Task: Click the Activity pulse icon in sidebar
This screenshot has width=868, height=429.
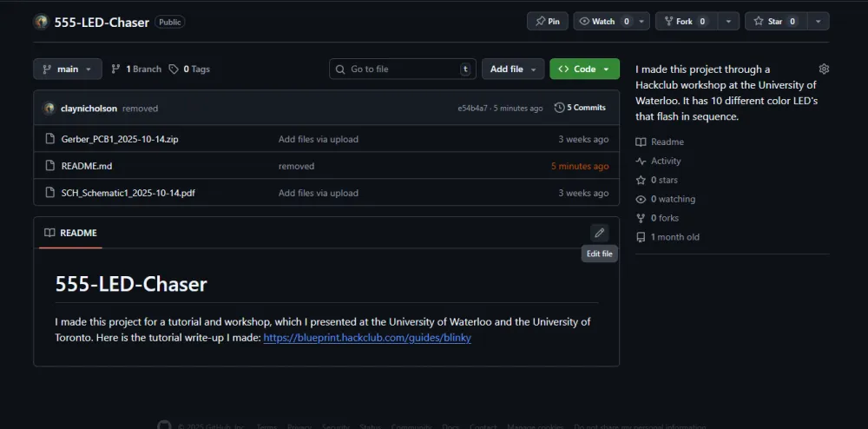Action: tap(641, 162)
